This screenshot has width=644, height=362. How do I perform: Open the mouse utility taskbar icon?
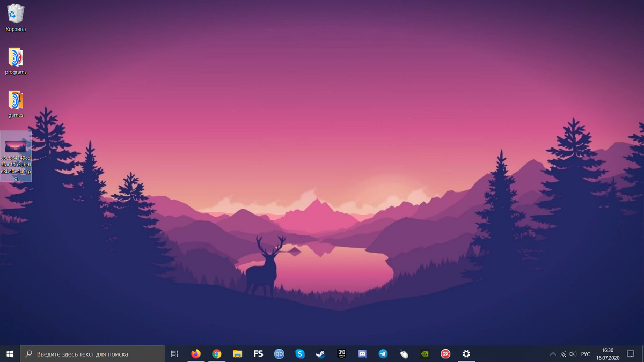[x=404, y=354]
